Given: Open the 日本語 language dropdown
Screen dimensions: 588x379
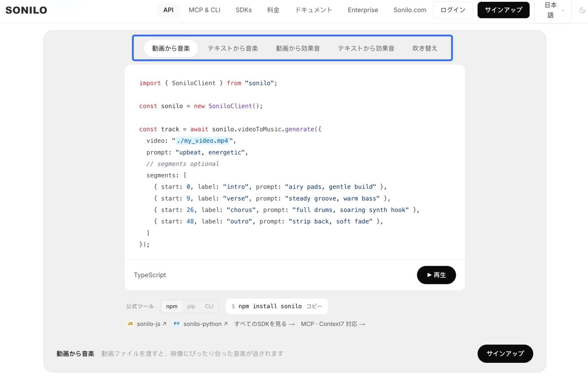Looking at the screenshot, I should click(553, 10).
